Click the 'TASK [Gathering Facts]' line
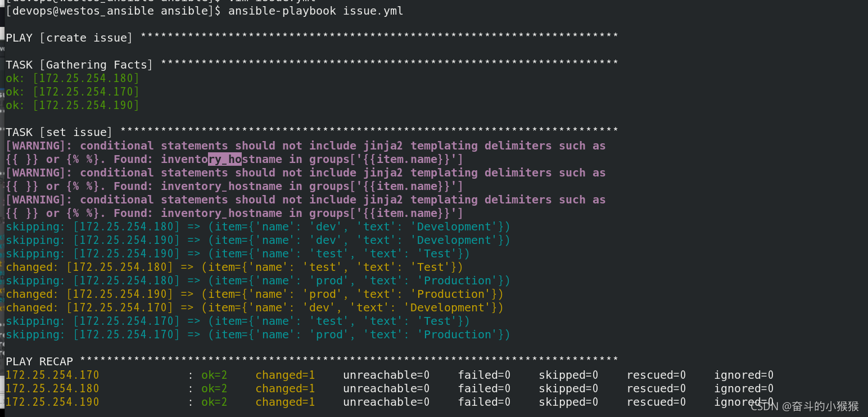 [x=312, y=65]
